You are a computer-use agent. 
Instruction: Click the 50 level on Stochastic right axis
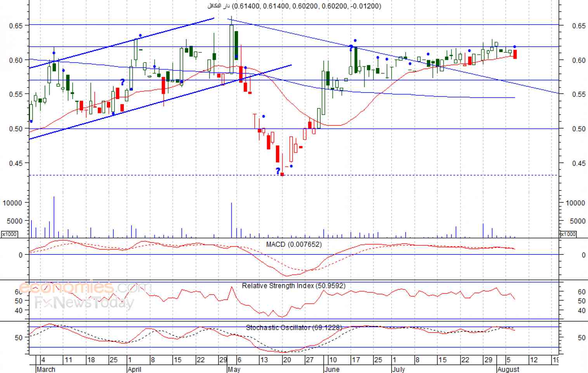click(581, 338)
